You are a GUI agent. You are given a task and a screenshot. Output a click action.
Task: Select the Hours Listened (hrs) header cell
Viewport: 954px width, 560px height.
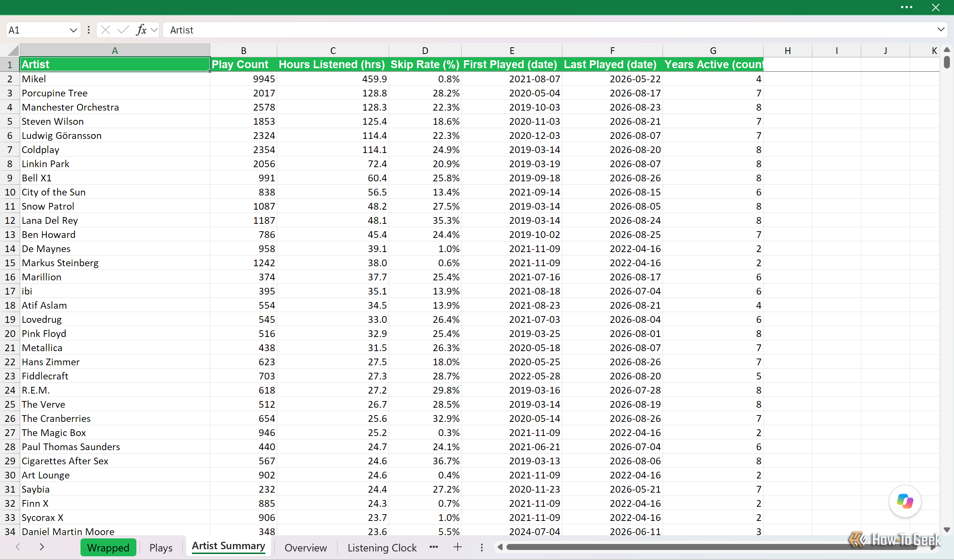[x=333, y=64]
